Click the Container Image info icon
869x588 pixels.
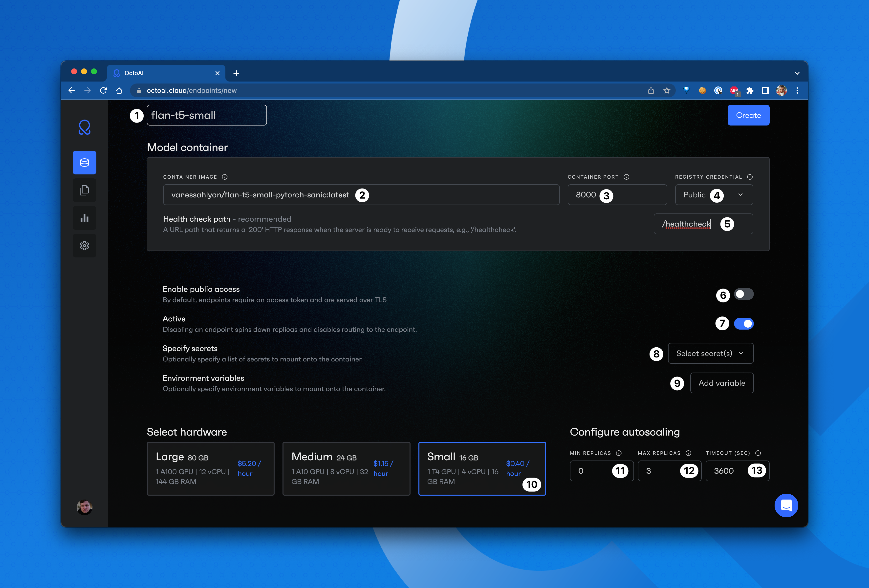tap(225, 177)
